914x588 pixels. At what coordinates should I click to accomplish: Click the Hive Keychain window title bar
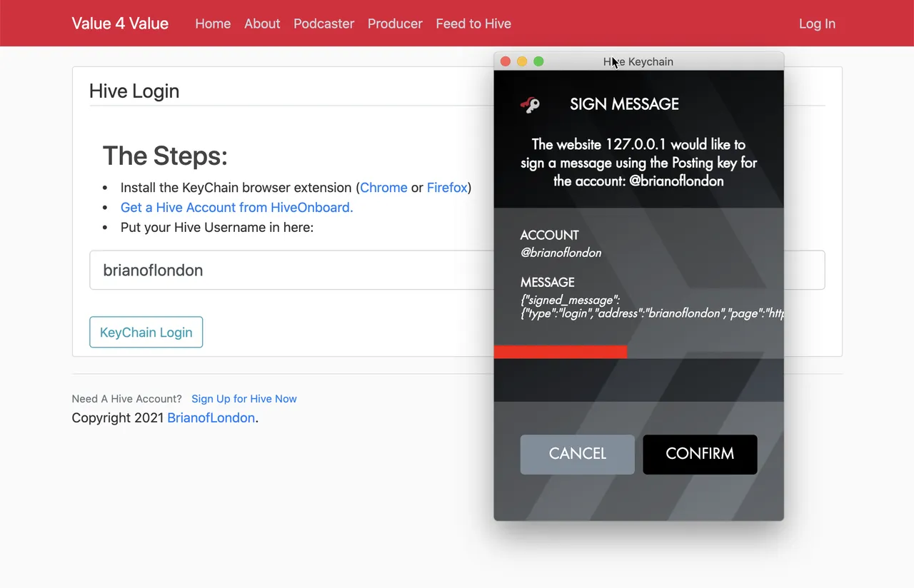pos(638,61)
